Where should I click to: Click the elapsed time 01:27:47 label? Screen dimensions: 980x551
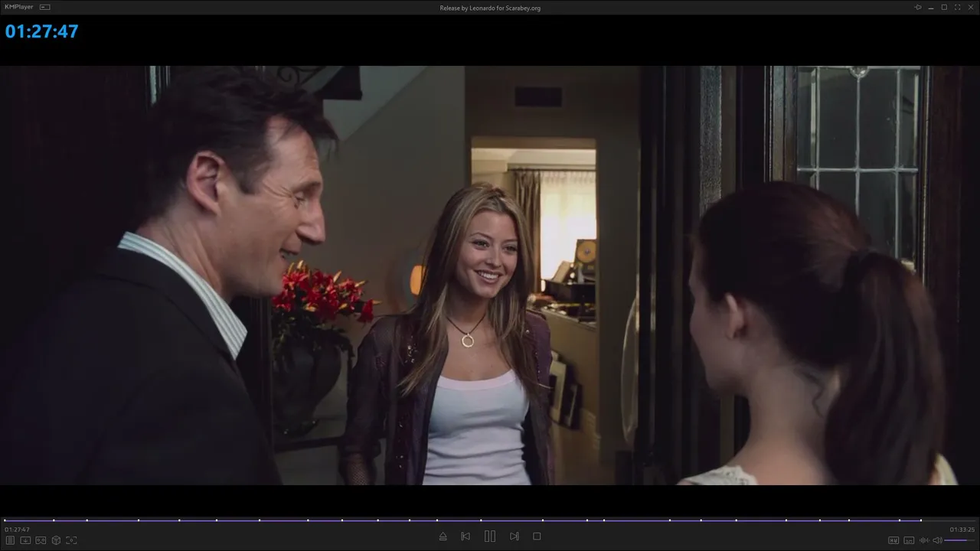point(17,530)
